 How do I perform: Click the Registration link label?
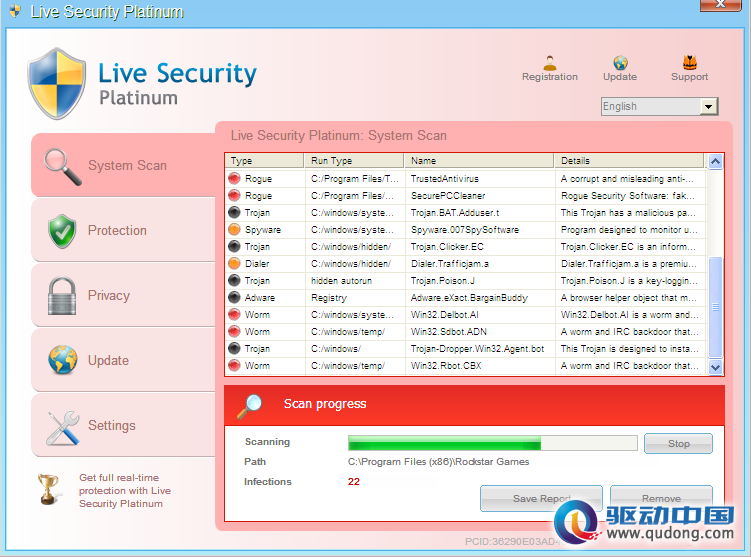pos(550,77)
